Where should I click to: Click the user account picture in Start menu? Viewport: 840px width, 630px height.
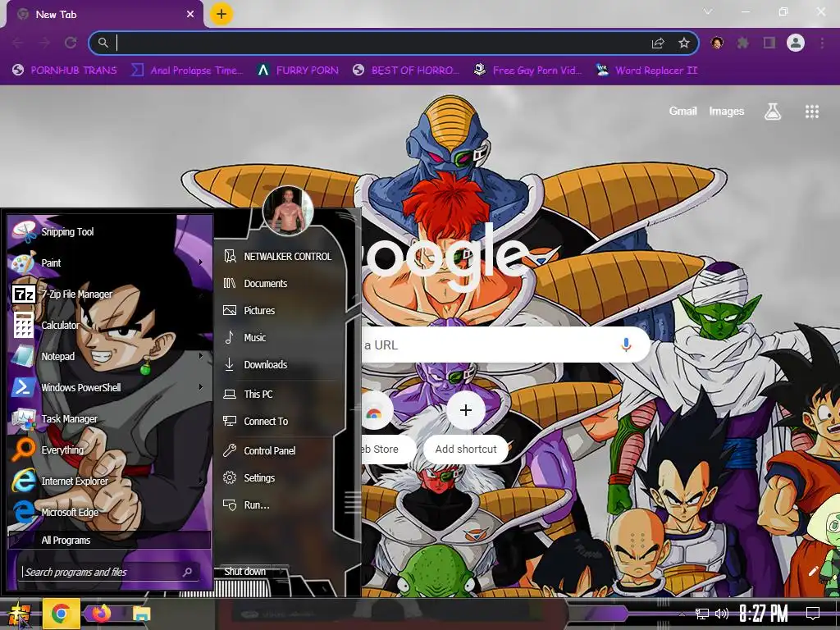click(288, 212)
